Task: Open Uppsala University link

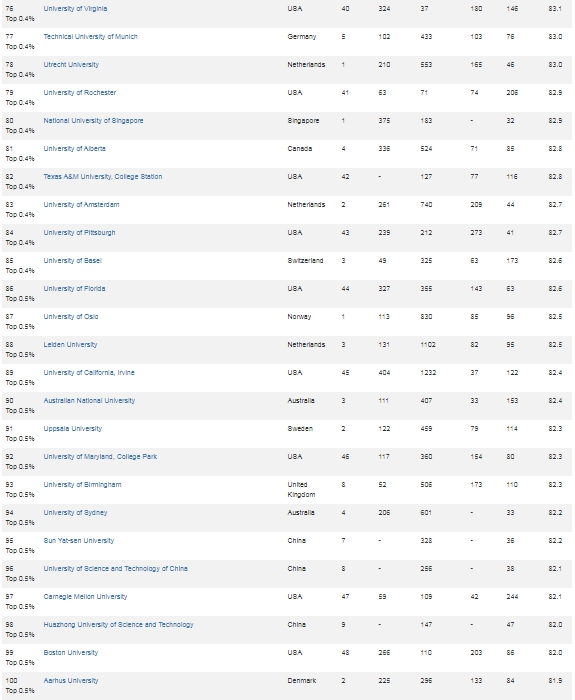Action: [x=72, y=429]
